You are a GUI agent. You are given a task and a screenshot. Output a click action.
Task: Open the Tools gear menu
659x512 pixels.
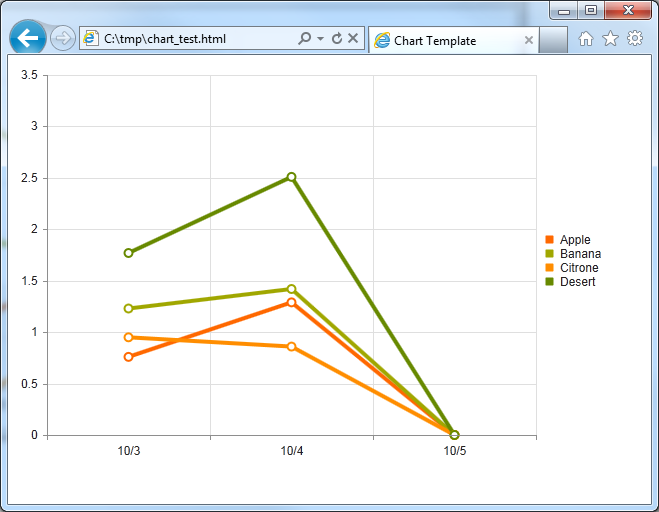[x=635, y=38]
